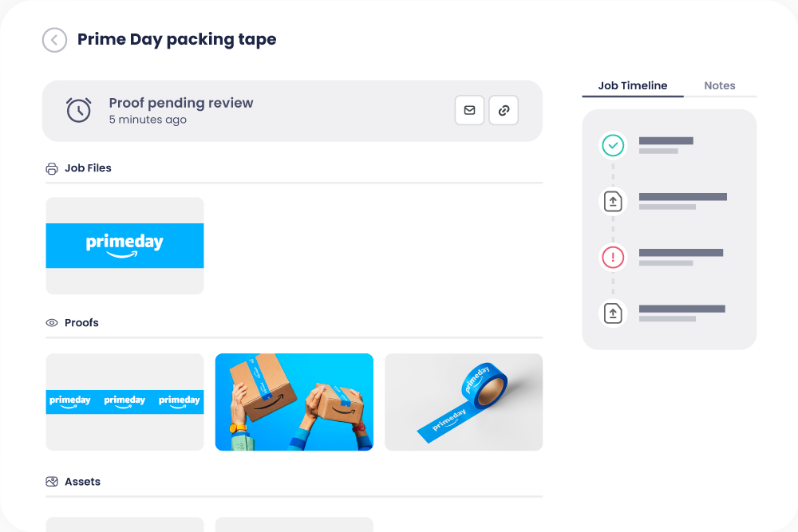Click the printer icon next to Job Files

[x=50, y=168]
